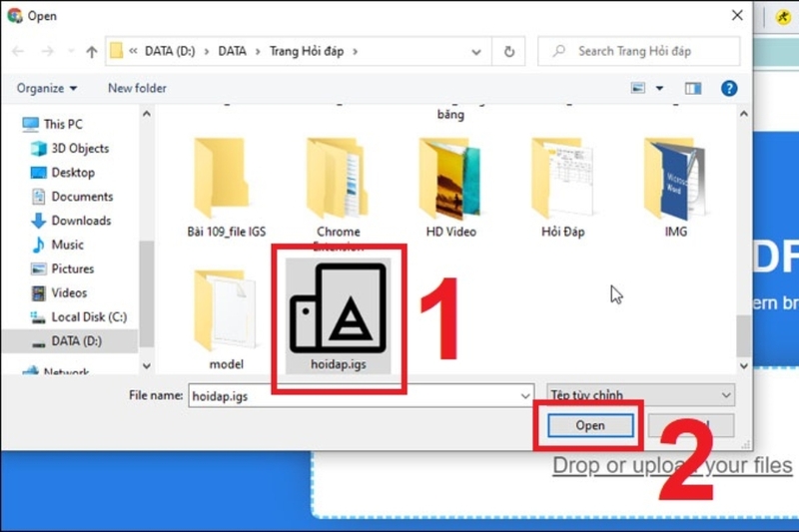Screen dimensions: 799x532
Task: Click the browser extension icon behind dialog
Action: coord(783,17)
